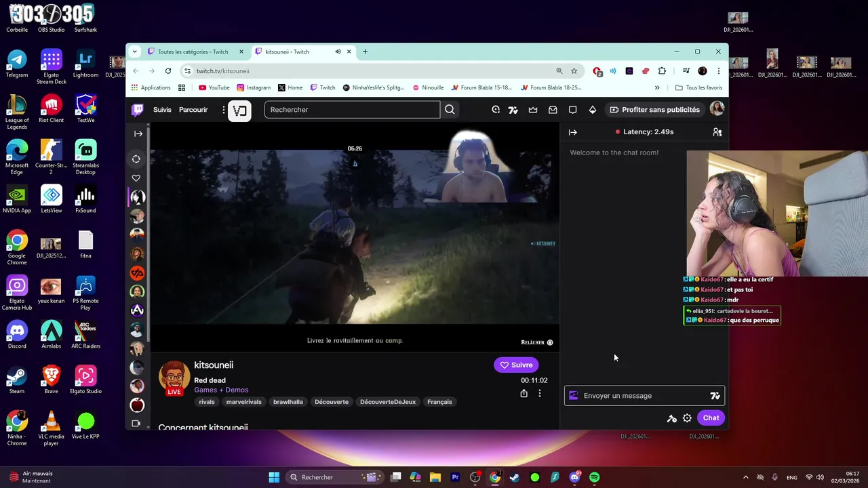Click the brawlhalla tag
This screenshot has height=488, width=868.
(x=288, y=402)
